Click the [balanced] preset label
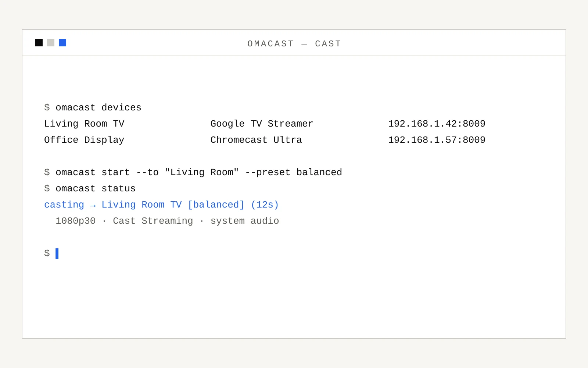Image resolution: width=588 pixels, height=368 pixels. (x=216, y=205)
